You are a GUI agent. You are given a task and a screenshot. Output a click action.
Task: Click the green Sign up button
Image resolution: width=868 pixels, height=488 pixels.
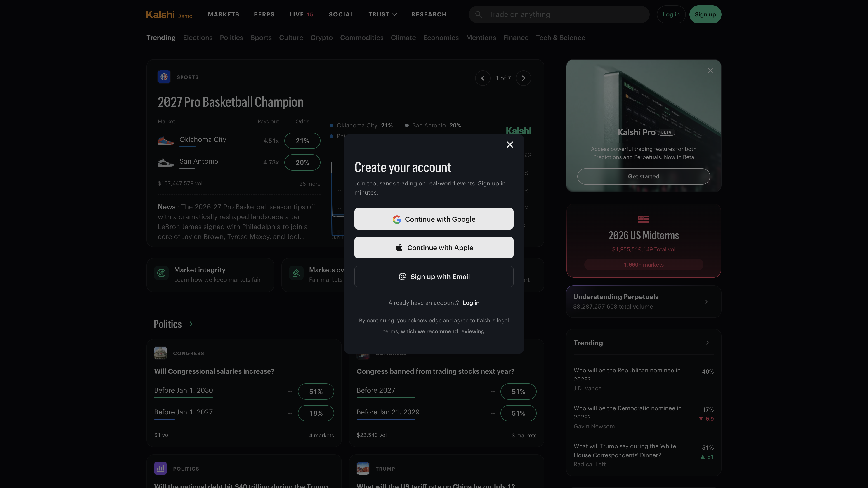(705, 14)
